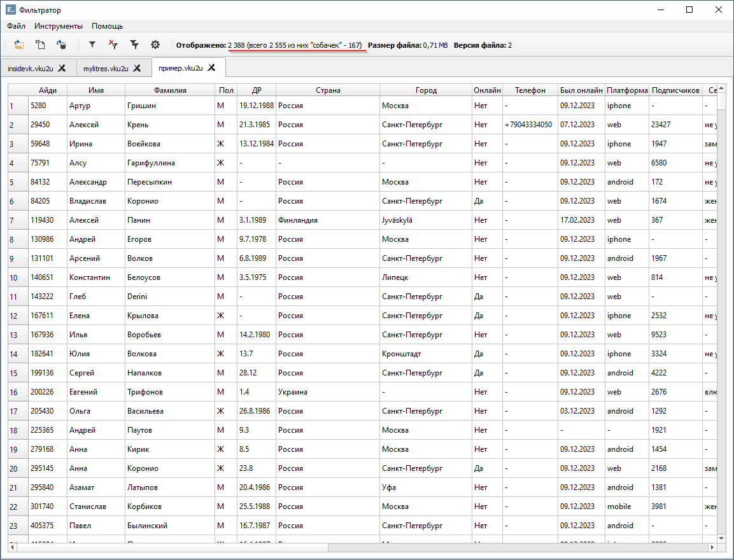The height and width of the screenshot is (560, 734).
Task: Click the vertical scrollbar up arrow
Action: point(721,88)
